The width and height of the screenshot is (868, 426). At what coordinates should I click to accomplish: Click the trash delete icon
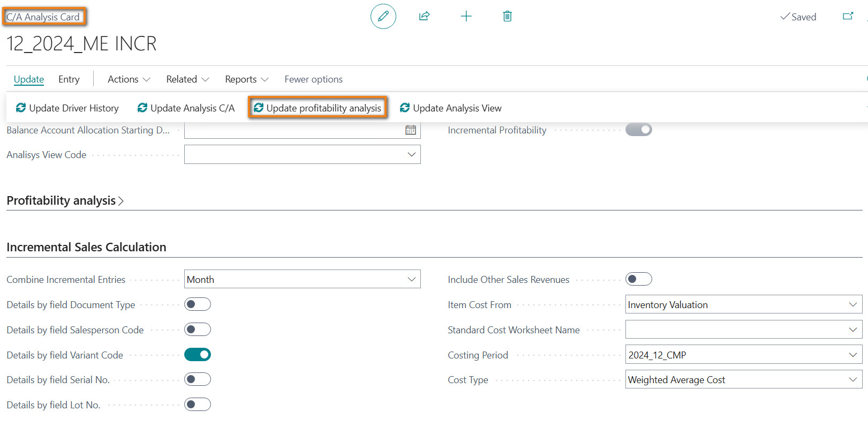pyautogui.click(x=507, y=16)
